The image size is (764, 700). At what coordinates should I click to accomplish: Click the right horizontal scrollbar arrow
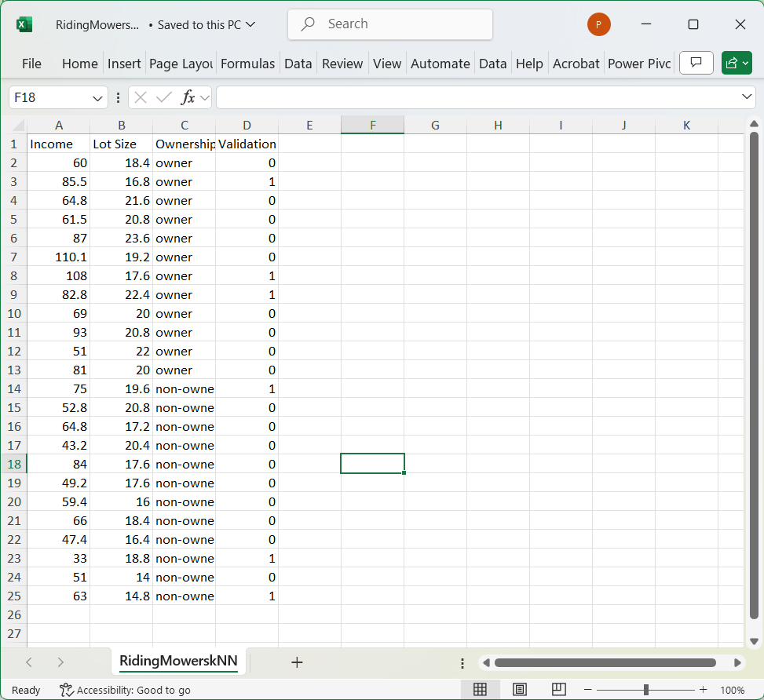point(737,662)
